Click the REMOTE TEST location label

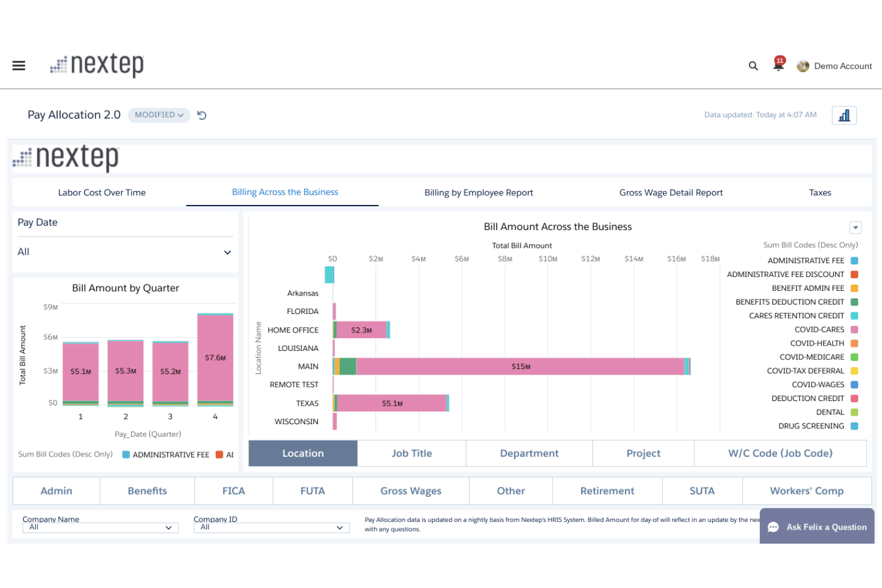click(294, 385)
